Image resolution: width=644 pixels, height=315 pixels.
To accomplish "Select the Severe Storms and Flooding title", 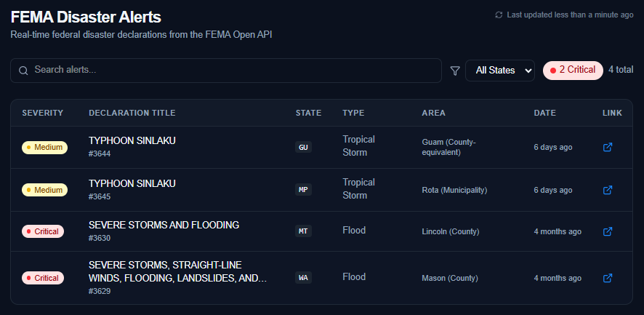I will point(164,225).
